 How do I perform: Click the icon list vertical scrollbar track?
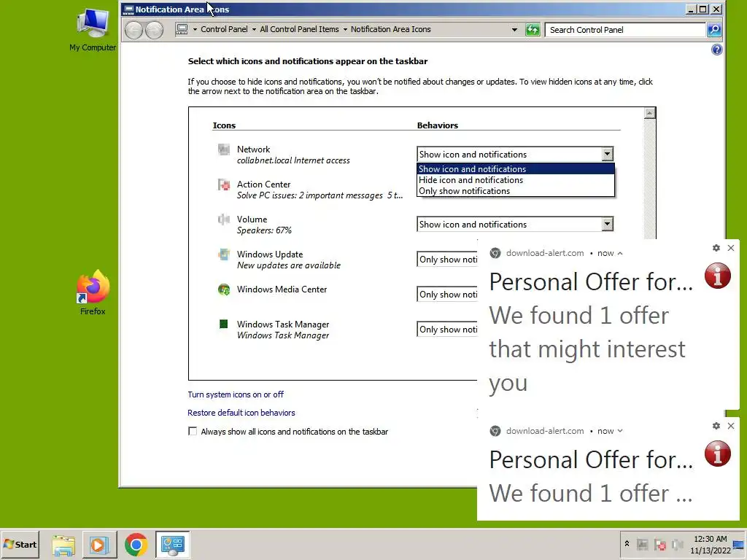pos(650,179)
